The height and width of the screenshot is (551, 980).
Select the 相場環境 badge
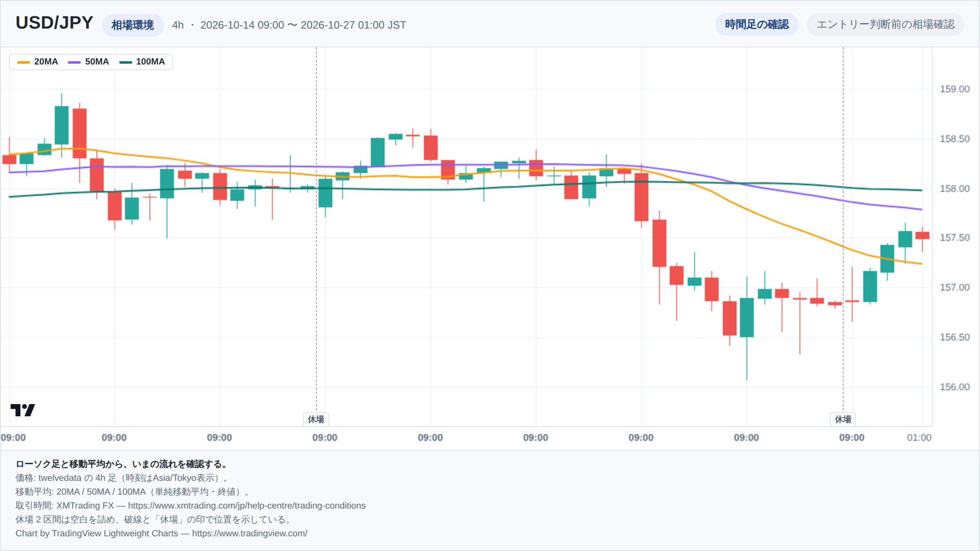point(133,25)
